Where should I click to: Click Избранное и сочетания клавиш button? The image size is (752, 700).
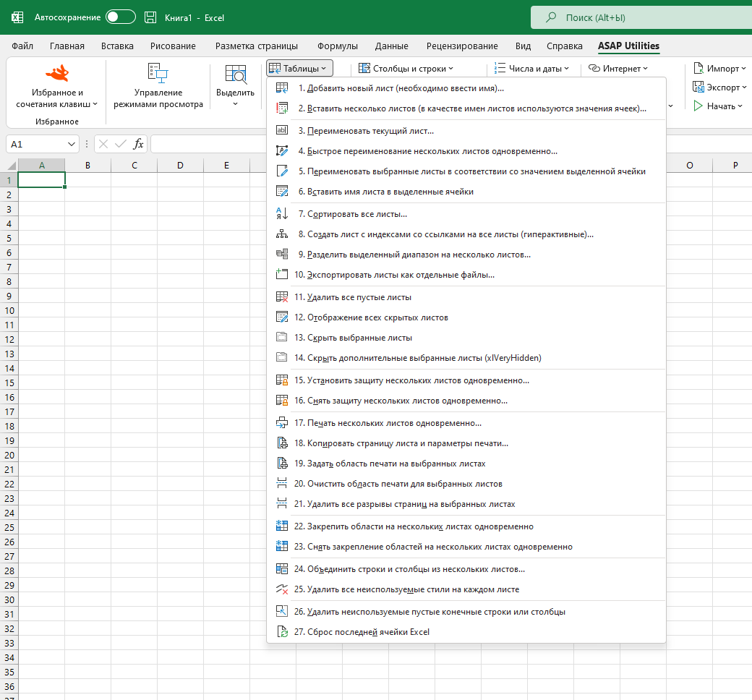[57, 86]
